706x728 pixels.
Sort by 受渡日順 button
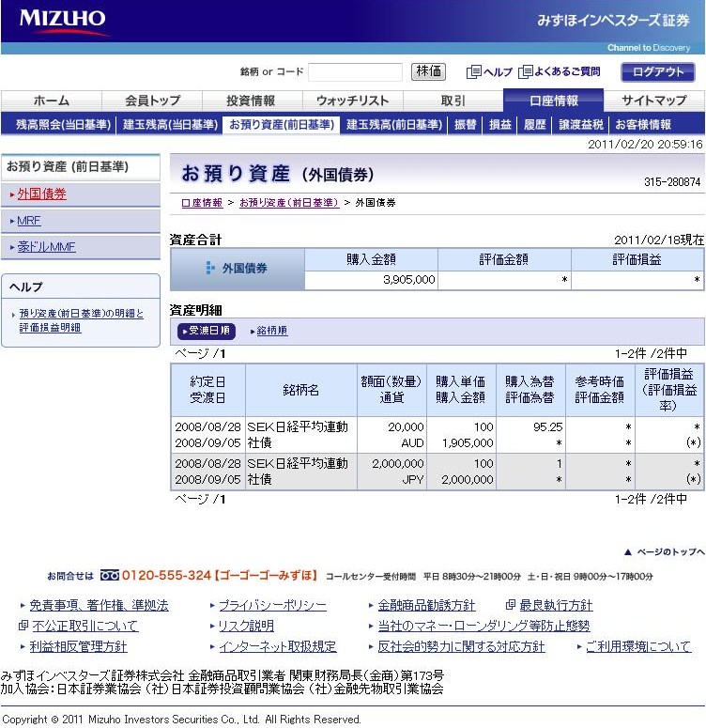(207, 331)
